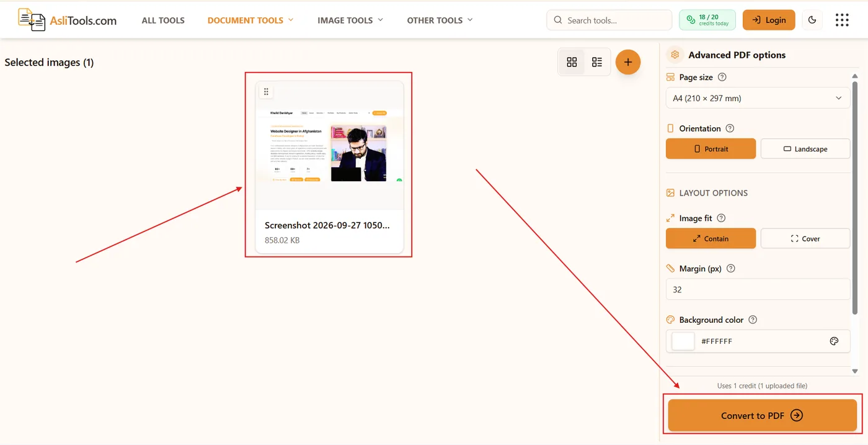This screenshot has width=868, height=445.
Task: Click the white background color swatch
Action: (x=683, y=341)
